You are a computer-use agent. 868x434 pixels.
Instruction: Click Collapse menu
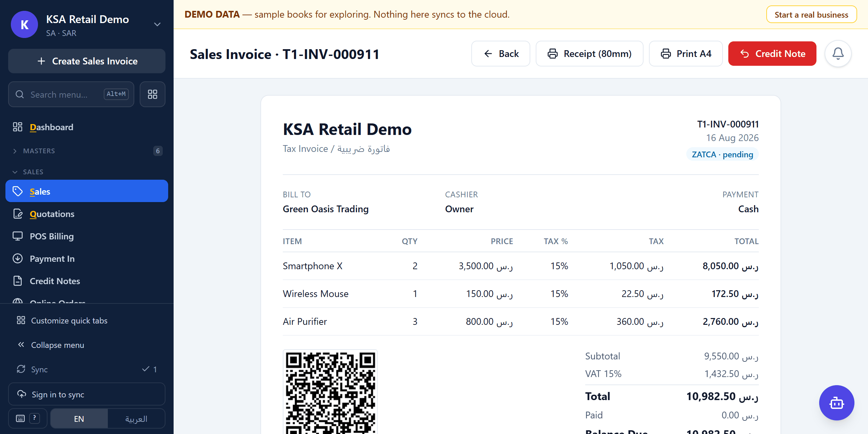coord(87,345)
